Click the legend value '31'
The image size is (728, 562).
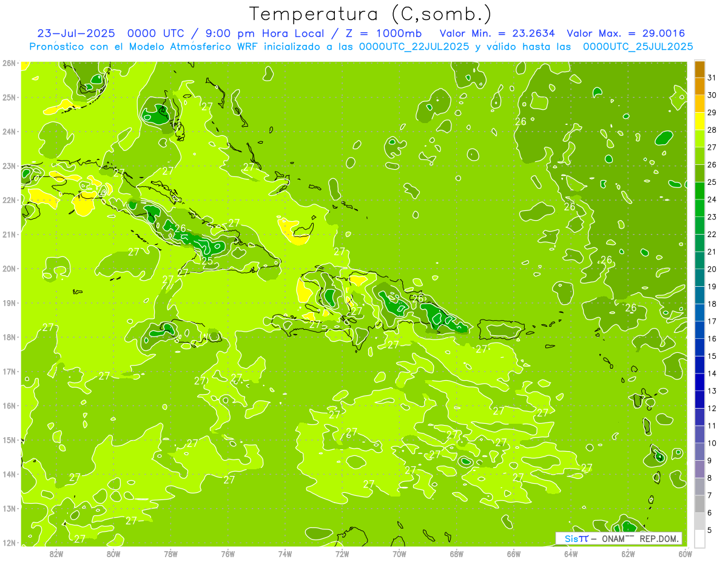tap(712, 78)
